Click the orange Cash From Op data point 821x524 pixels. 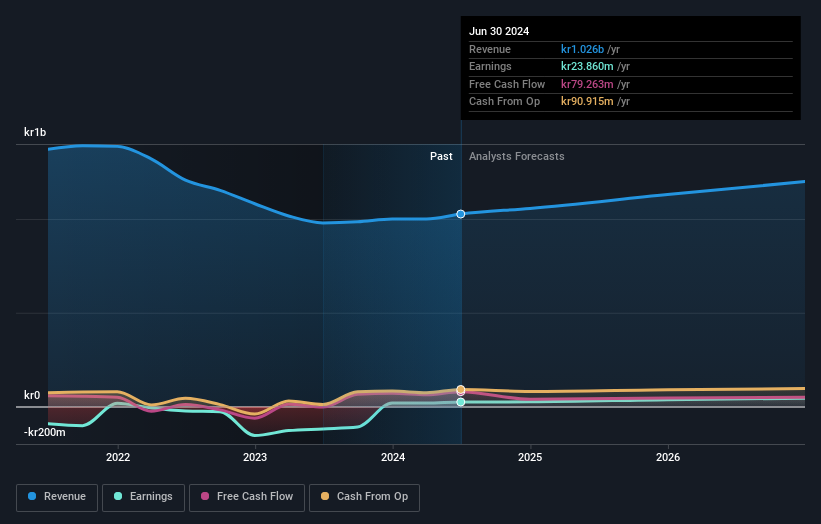coord(461,389)
